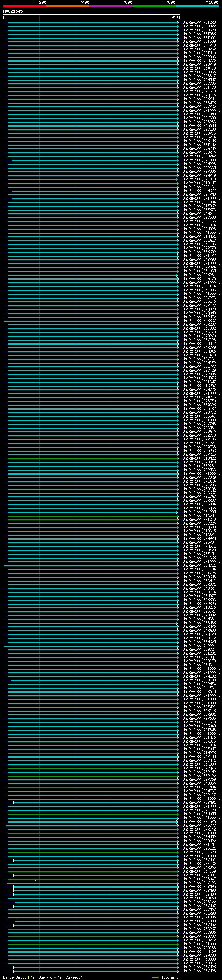Click the green alignment bar for C1BN22
Image resolution: width=222 pixels, height=980 pixels.
coord(93,459)
